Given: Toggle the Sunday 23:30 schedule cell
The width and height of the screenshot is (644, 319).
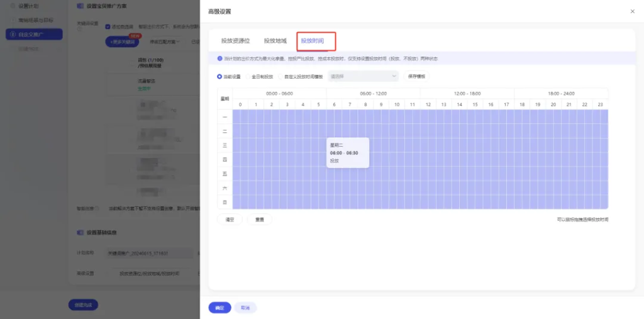Looking at the screenshot, I should tap(604, 202).
